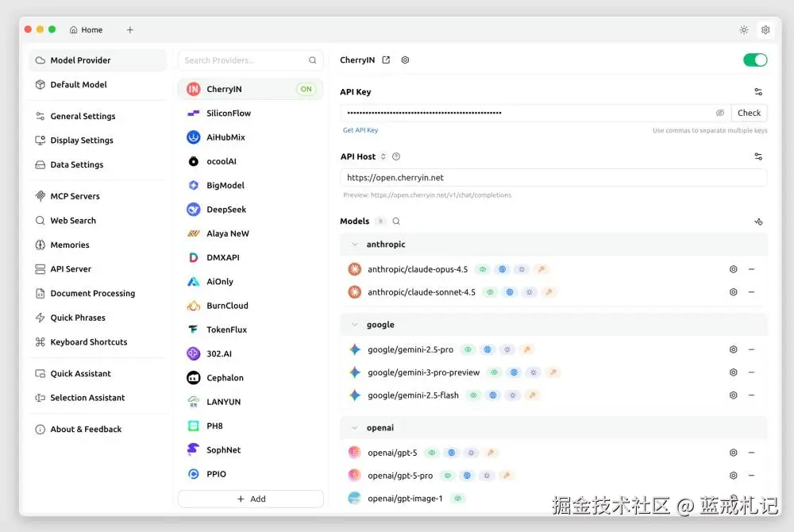The height and width of the screenshot is (532, 794).
Task: Select PPIO provider
Action: point(251,474)
